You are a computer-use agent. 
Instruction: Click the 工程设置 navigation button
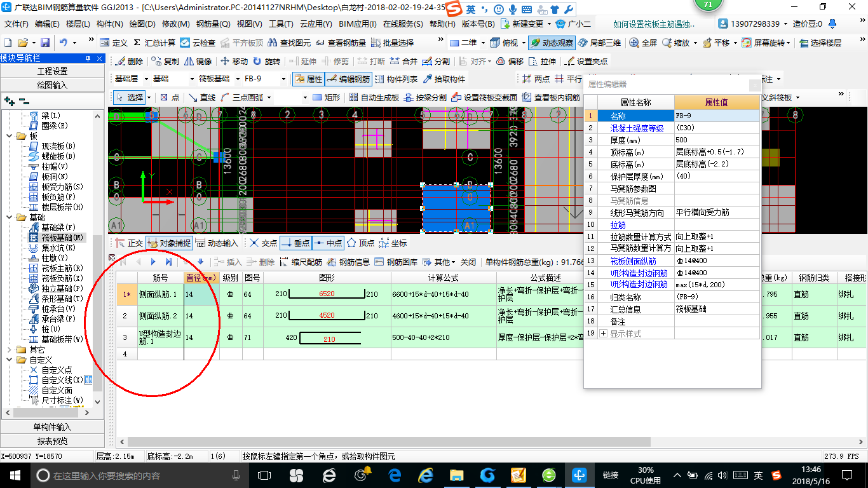pyautogui.click(x=52, y=71)
